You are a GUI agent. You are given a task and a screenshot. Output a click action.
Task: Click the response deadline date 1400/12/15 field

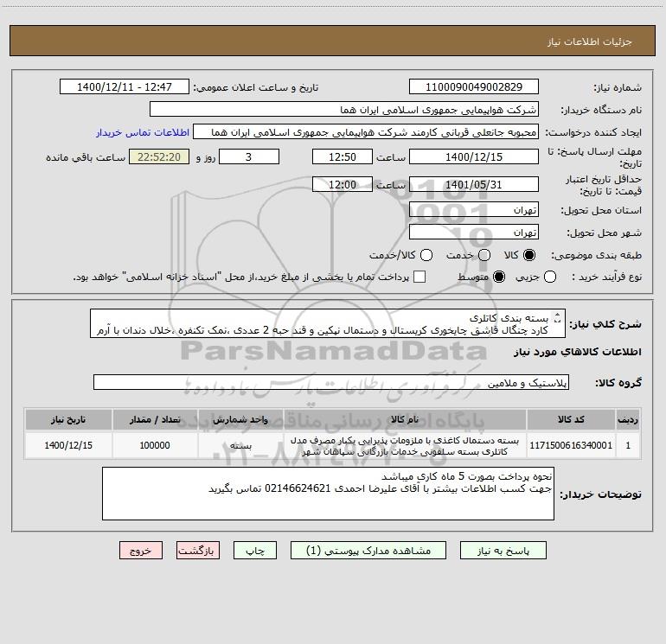click(x=474, y=156)
